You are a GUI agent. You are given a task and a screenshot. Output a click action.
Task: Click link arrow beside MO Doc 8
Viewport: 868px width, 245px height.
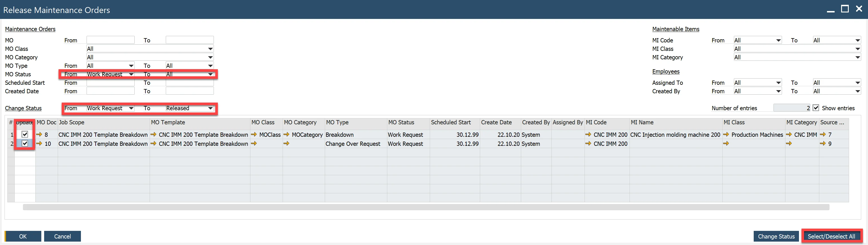[x=39, y=135]
